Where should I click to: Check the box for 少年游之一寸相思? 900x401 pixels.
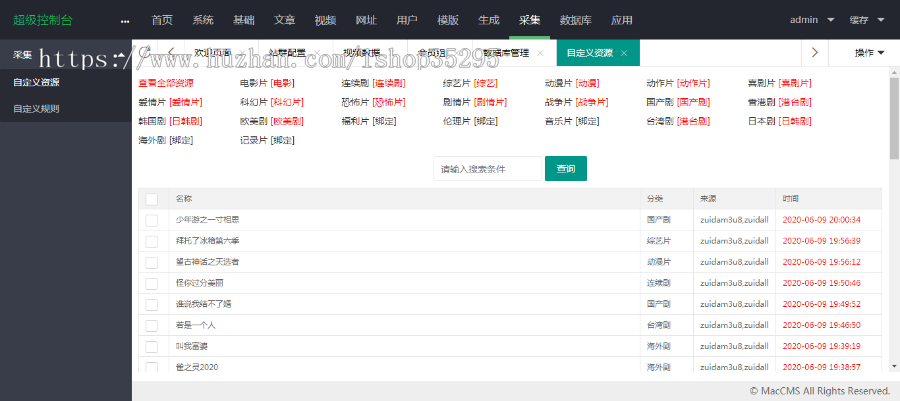152,220
